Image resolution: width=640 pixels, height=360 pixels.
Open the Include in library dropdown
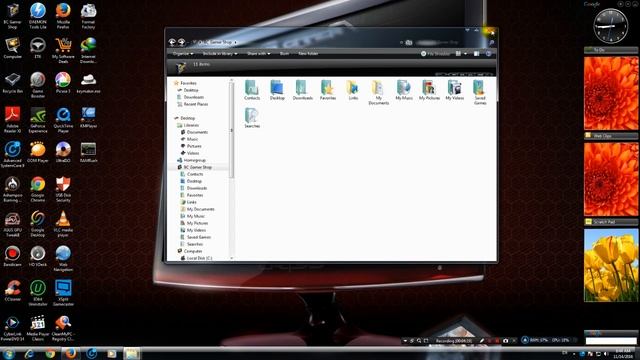(220, 53)
